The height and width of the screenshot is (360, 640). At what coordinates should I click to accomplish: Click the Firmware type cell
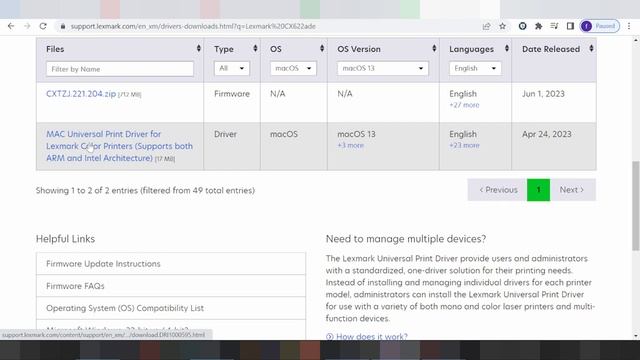coord(231,94)
